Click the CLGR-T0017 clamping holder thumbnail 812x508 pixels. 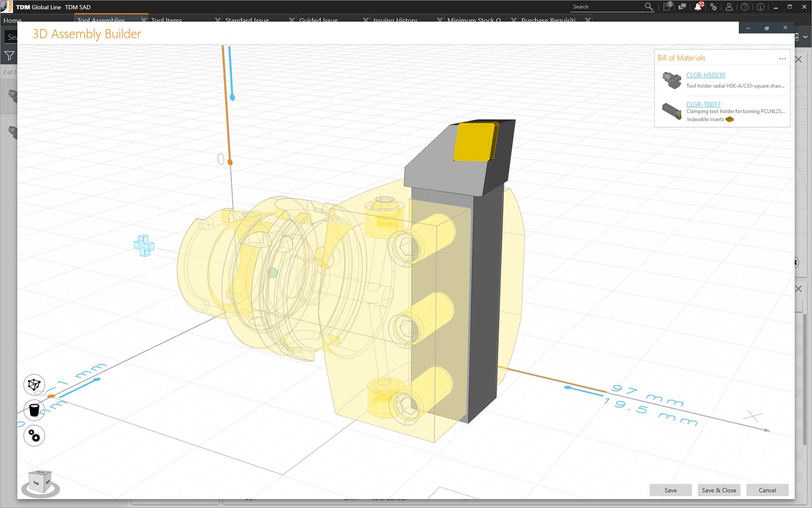[671, 111]
